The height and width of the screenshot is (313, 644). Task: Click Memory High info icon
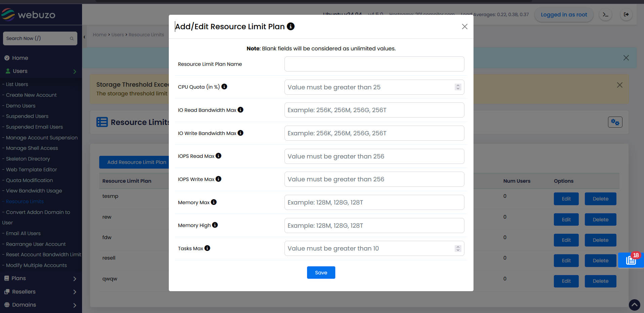215,225
